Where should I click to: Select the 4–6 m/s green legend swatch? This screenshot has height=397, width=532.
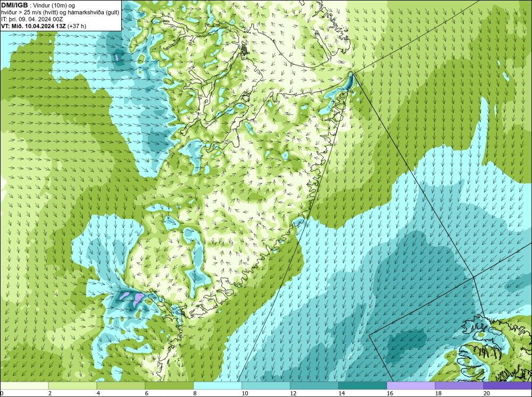(x=121, y=386)
